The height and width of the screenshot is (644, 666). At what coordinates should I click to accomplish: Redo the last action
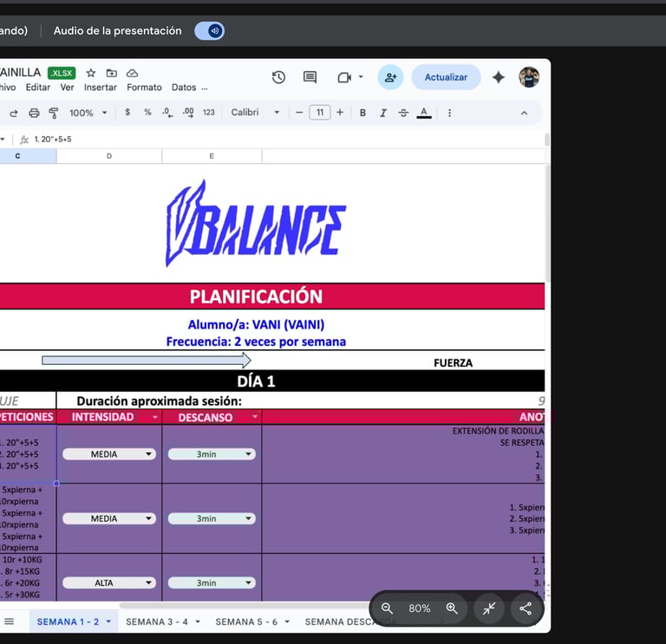pyautogui.click(x=14, y=113)
